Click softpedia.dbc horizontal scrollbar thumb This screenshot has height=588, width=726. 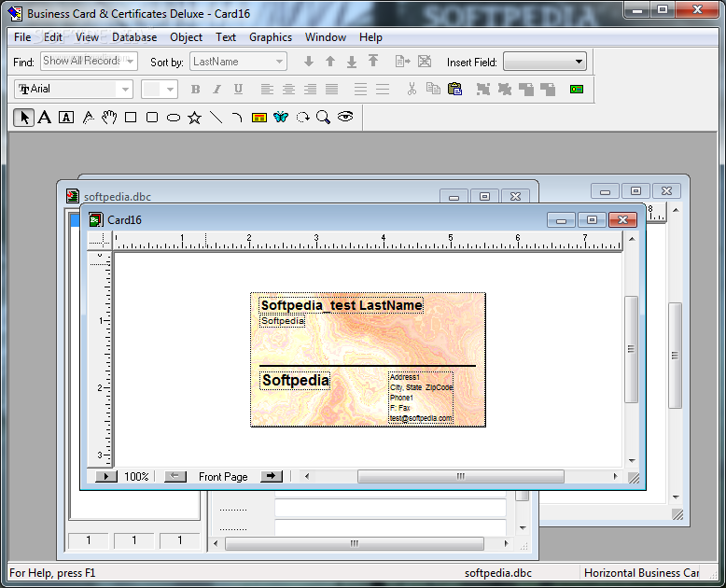[355, 543]
